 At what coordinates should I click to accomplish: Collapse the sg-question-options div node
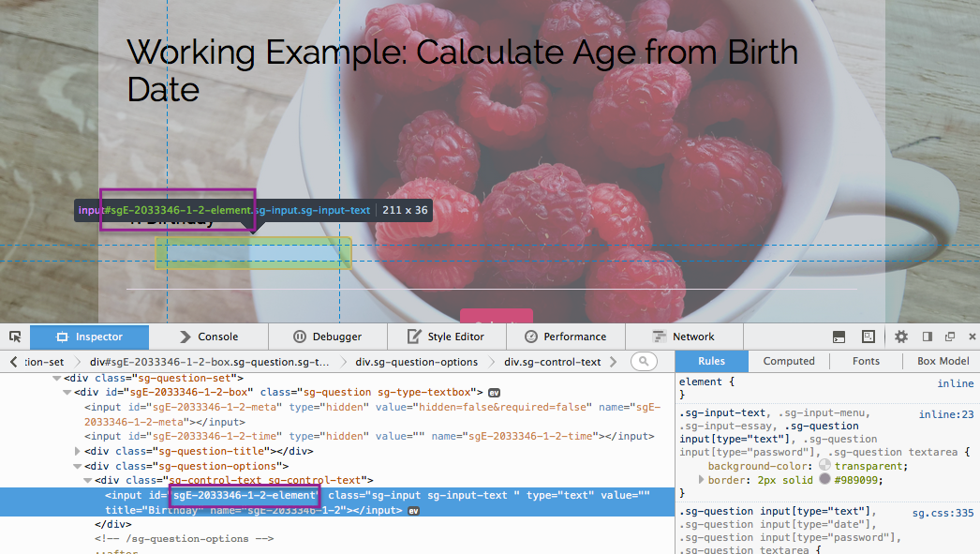(78, 467)
